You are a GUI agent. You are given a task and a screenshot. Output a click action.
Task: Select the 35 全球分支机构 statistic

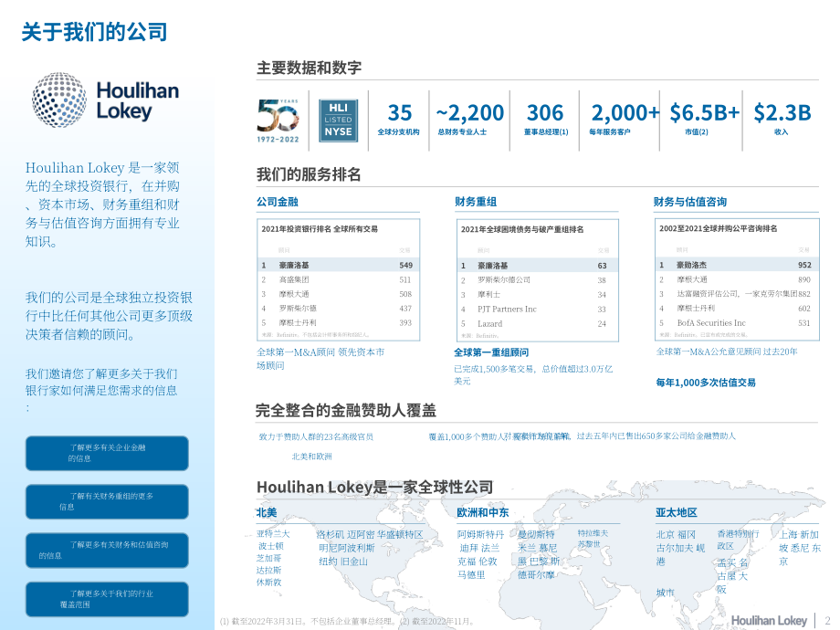399,120
